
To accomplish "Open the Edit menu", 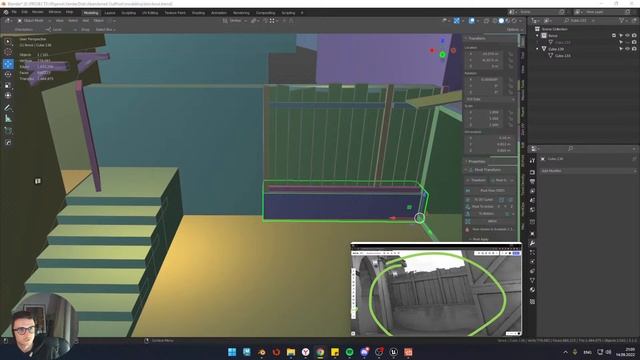I will [x=24, y=12].
